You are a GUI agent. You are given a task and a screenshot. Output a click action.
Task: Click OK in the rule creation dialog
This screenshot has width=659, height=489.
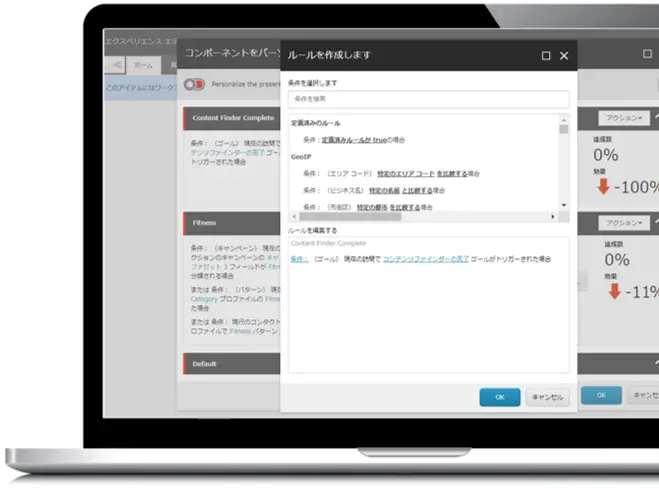499,397
